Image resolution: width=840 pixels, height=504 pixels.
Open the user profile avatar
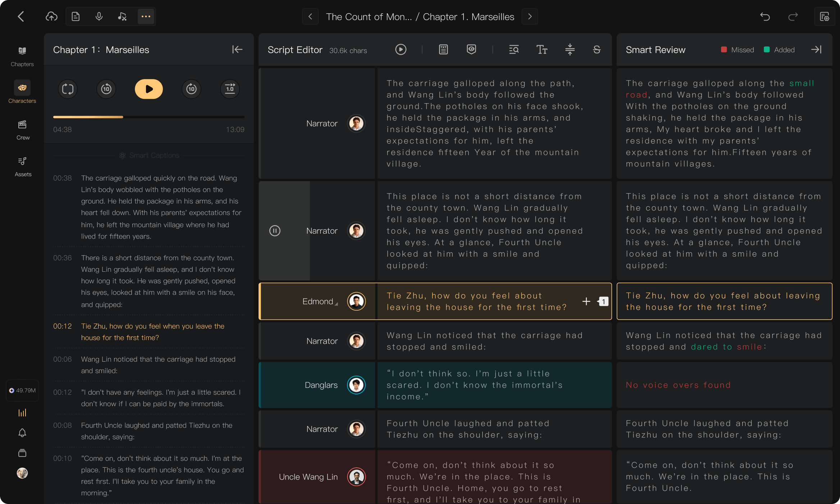22,473
